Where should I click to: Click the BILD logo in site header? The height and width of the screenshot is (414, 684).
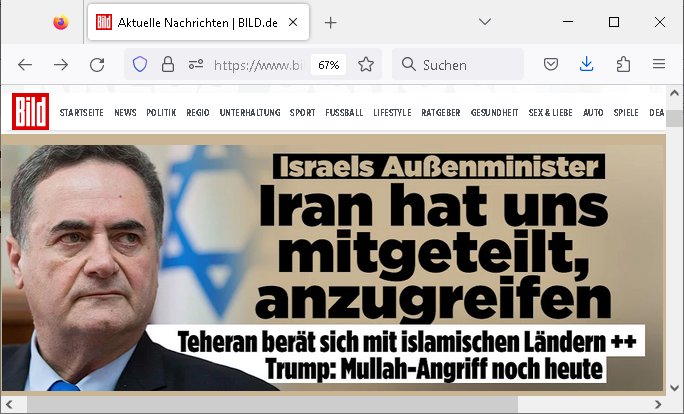click(x=30, y=112)
